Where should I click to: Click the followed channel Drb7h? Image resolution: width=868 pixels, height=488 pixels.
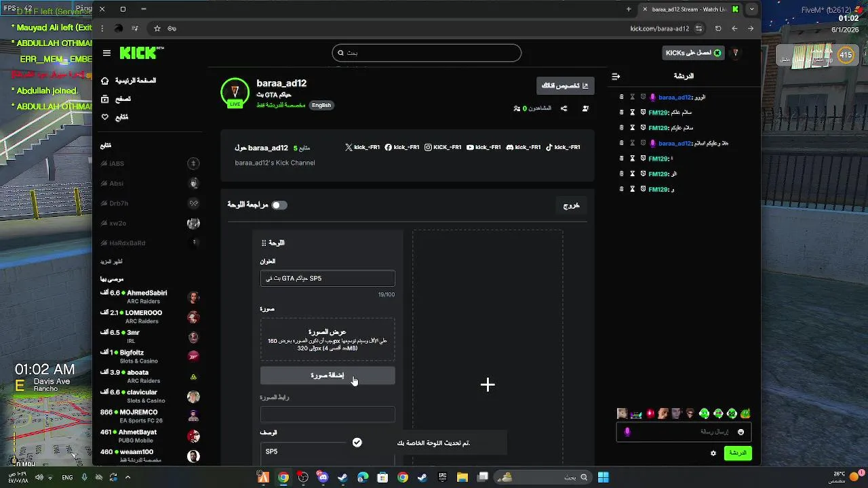tap(150, 203)
